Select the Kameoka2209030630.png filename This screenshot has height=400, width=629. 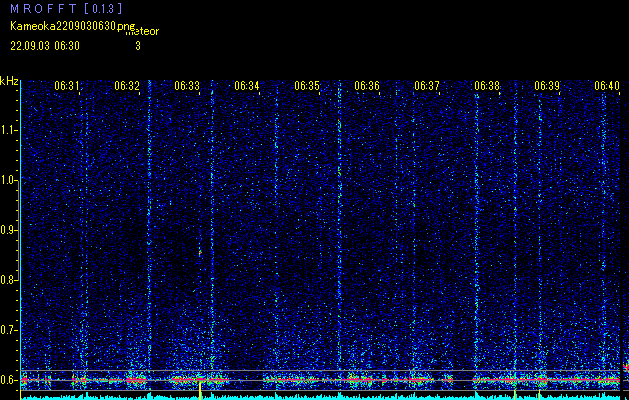pos(73,26)
